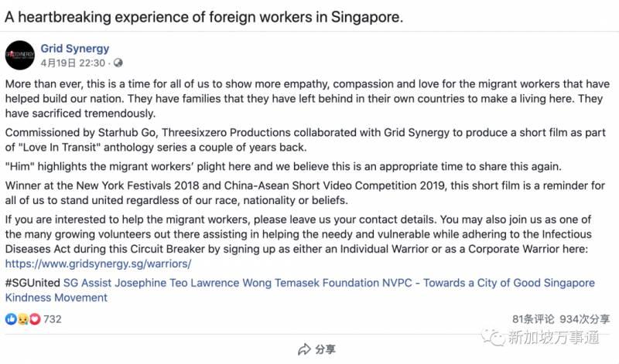
Task: Open the Grid Synergy page name link
Action: tap(75, 49)
